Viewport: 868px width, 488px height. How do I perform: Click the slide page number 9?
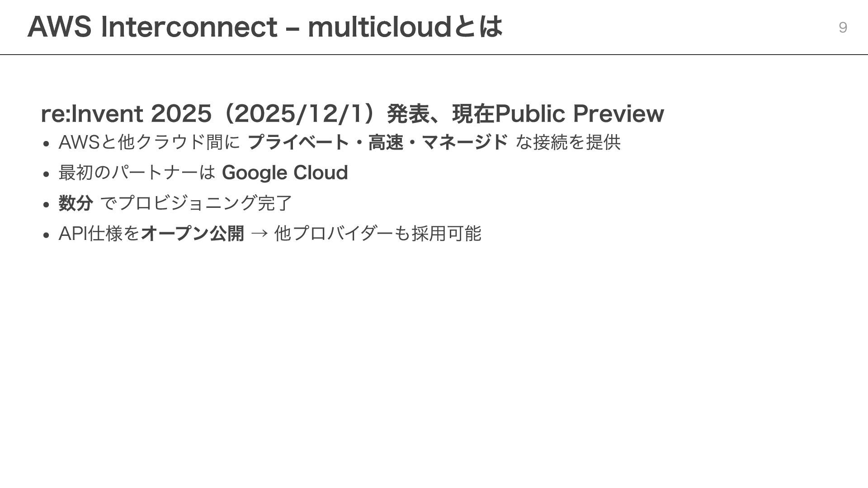(x=842, y=28)
